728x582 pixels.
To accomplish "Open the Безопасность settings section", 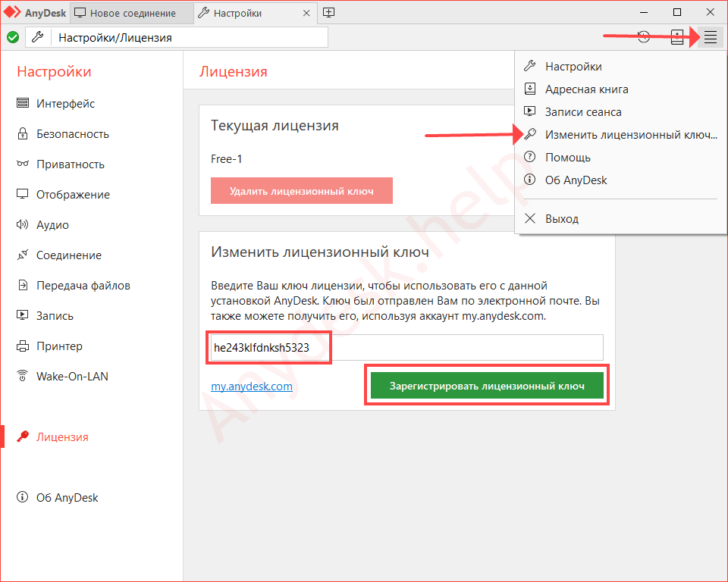I will pyautogui.click(x=63, y=133).
